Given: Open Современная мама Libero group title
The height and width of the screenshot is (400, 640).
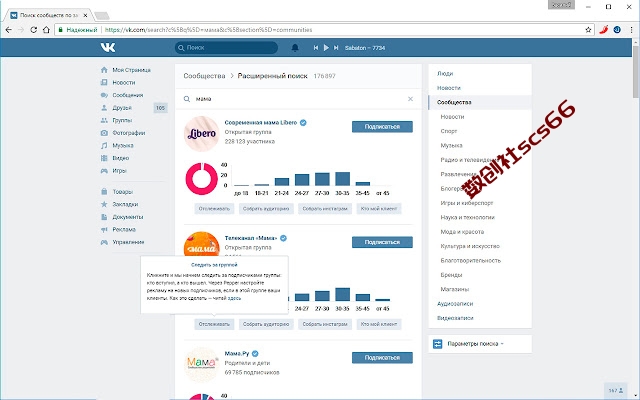Looking at the screenshot, I should pyautogui.click(x=261, y=122).
